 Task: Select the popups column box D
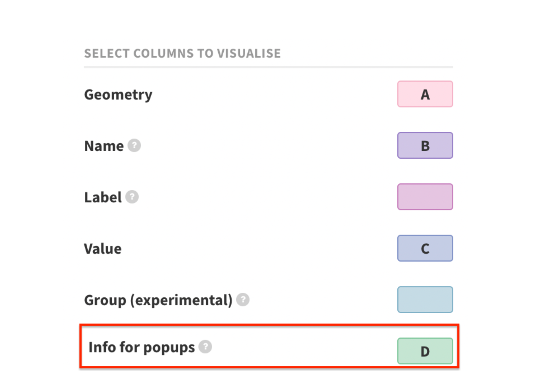[425, 351]
